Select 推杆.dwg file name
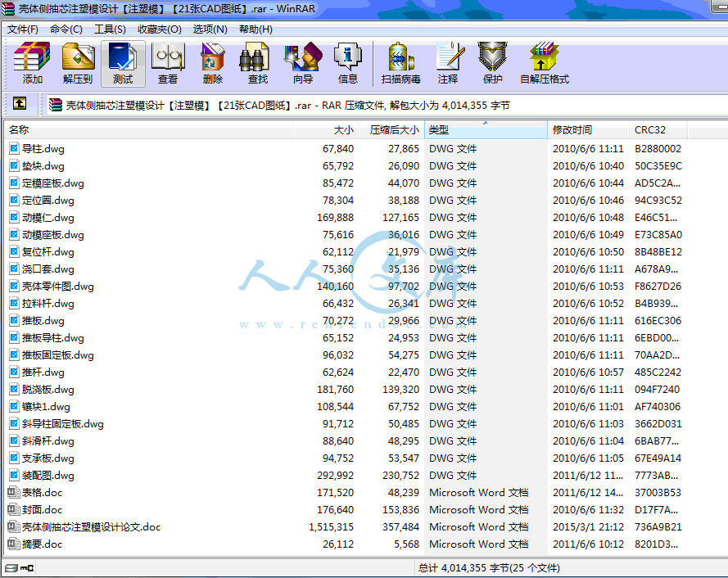 coord(43,372)
